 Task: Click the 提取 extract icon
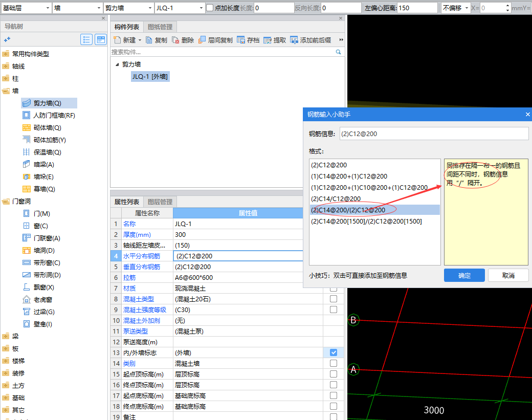(x=268, y=40)
